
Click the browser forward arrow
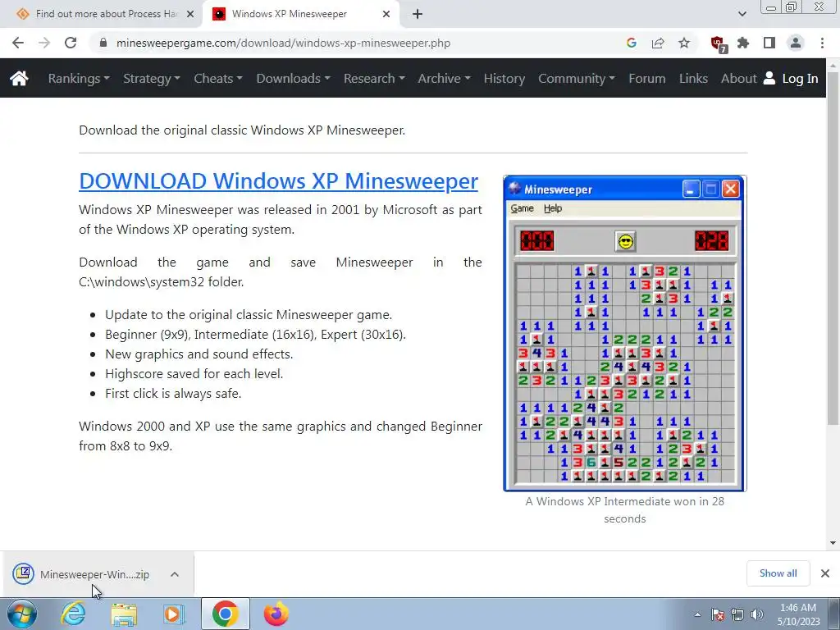point(44,43)
